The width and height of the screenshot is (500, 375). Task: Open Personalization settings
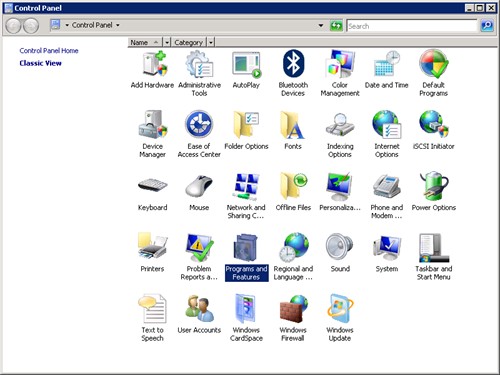[340, 192]
